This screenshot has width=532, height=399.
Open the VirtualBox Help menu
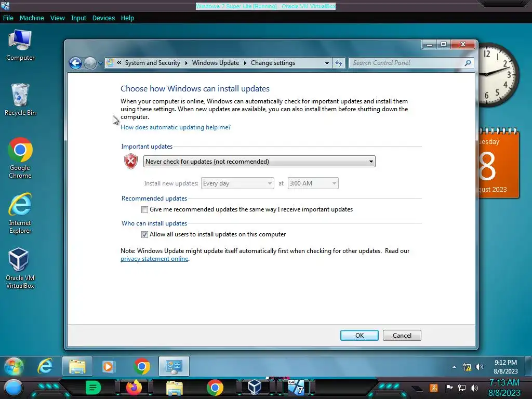pyautogui.click(x=127, y=18)
